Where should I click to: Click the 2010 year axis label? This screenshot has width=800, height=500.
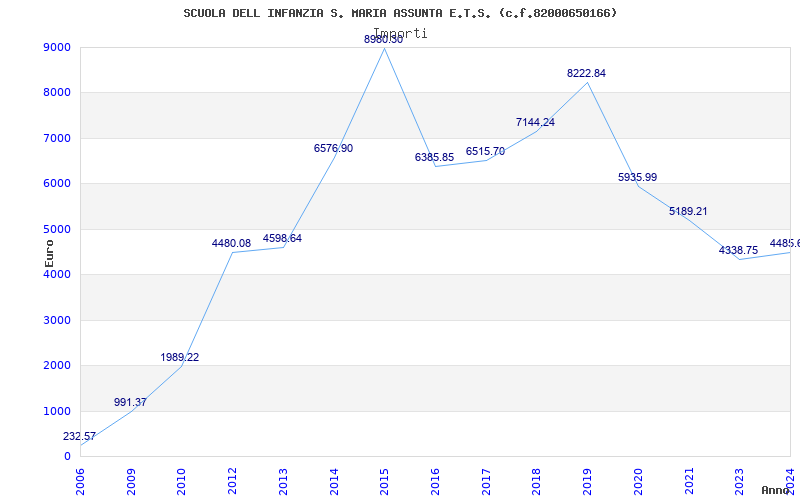click(182, 482)
